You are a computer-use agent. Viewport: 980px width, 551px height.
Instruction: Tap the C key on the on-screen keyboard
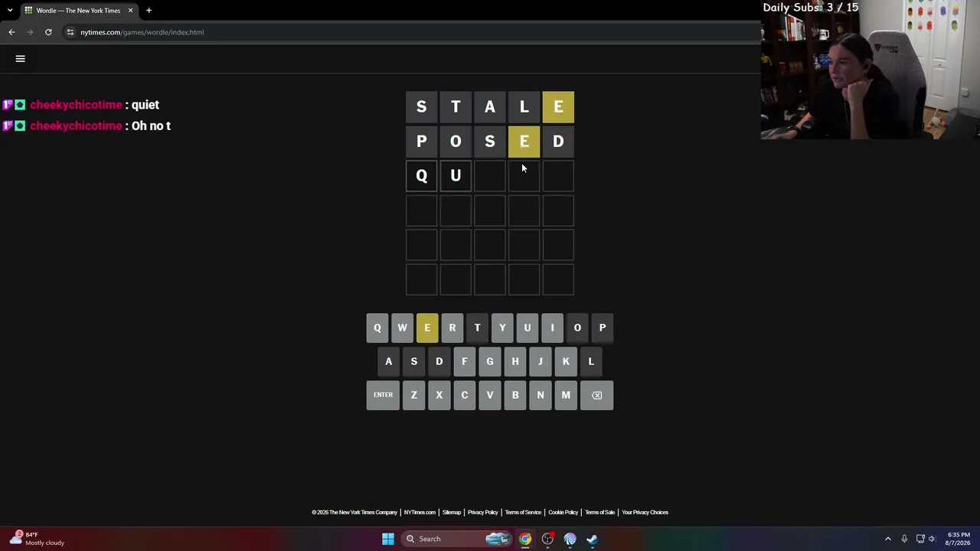pyautogui.click(x=465, y=395)
